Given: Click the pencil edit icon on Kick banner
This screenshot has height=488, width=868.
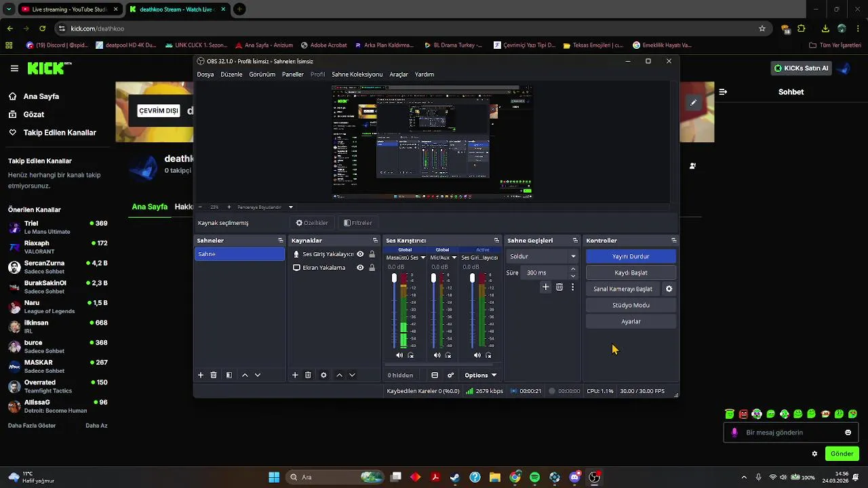Looking at the screenshot, I should pos(693,103).
